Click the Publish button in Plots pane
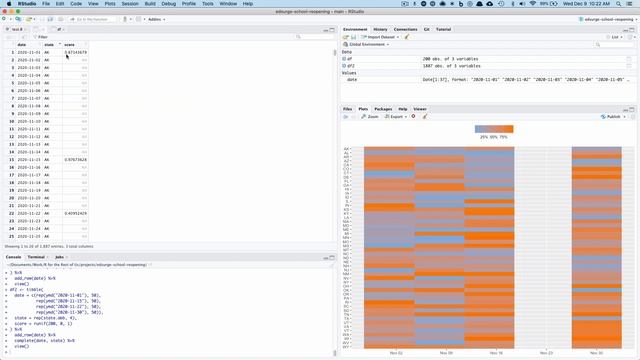The image size is (640, 360). coord(611,117)
